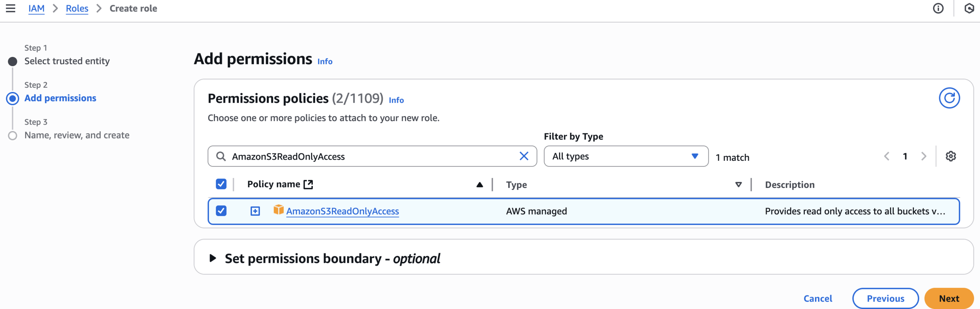Focus the policy search input field

tap(372, 156)
